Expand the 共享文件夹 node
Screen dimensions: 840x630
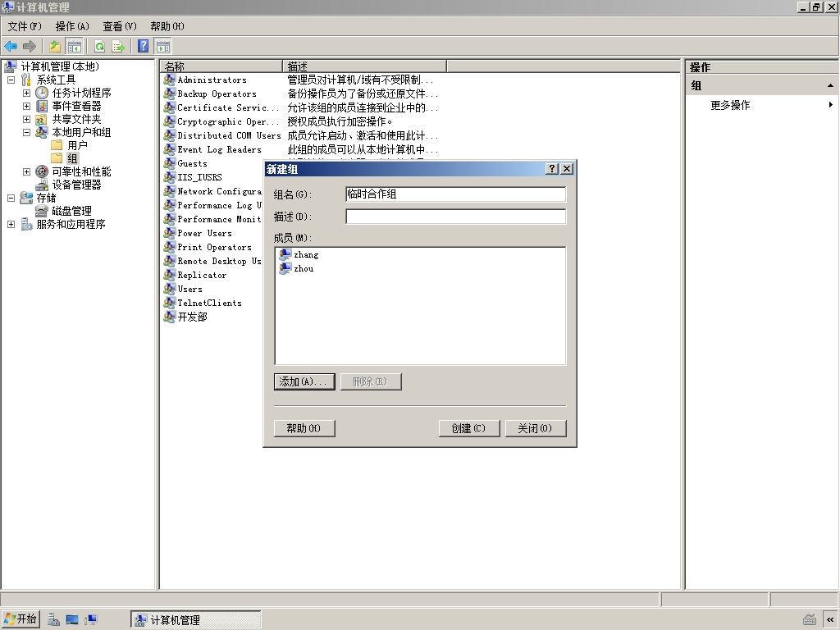(x=26, y=119)
